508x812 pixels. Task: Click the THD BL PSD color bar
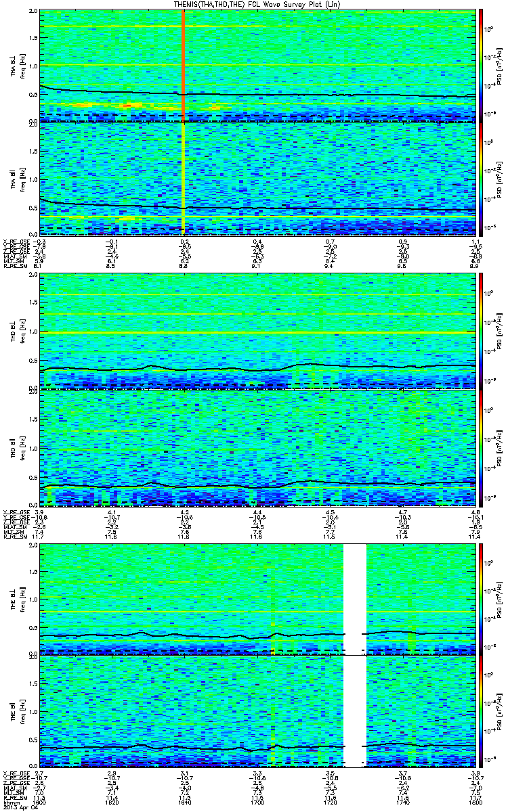pos(482,331)
